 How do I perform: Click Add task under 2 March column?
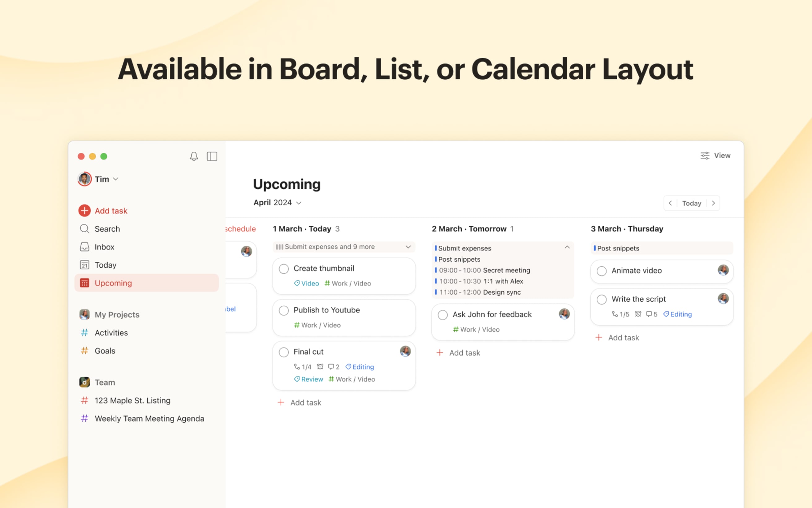(458, 353)
